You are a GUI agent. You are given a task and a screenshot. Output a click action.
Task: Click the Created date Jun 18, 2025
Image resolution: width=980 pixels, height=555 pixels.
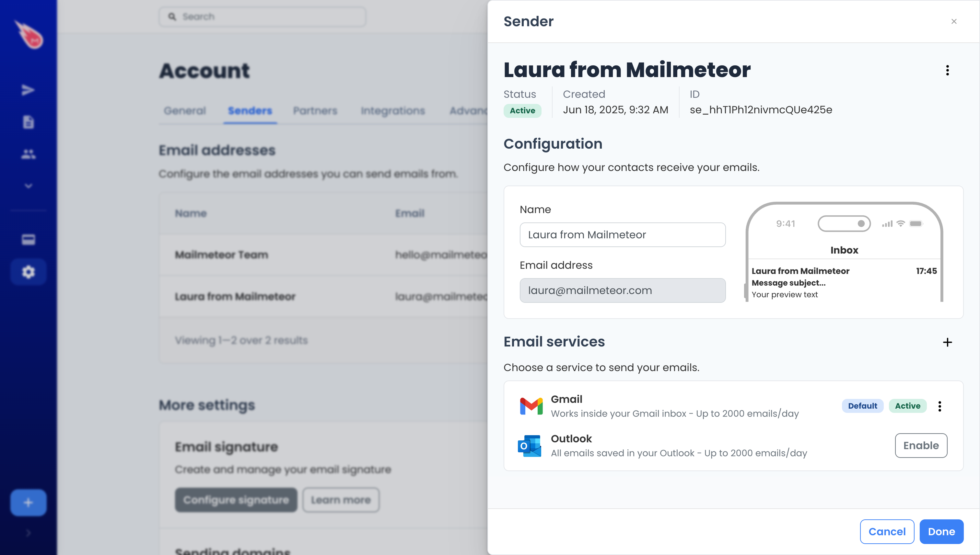coord(615,110)
